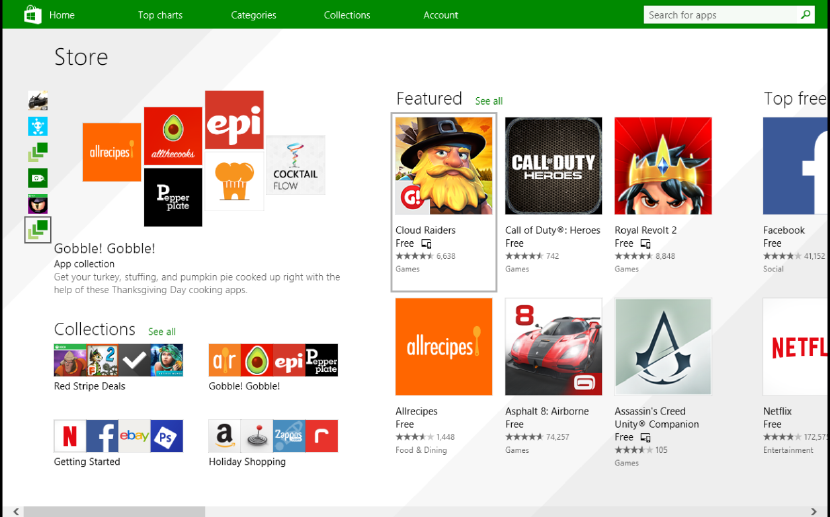Click the Top free section heading

tap(795, 98)
